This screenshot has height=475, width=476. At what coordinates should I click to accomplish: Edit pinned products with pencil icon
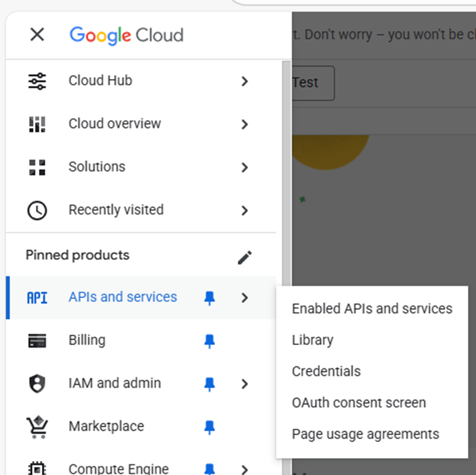tap(245, 257)
